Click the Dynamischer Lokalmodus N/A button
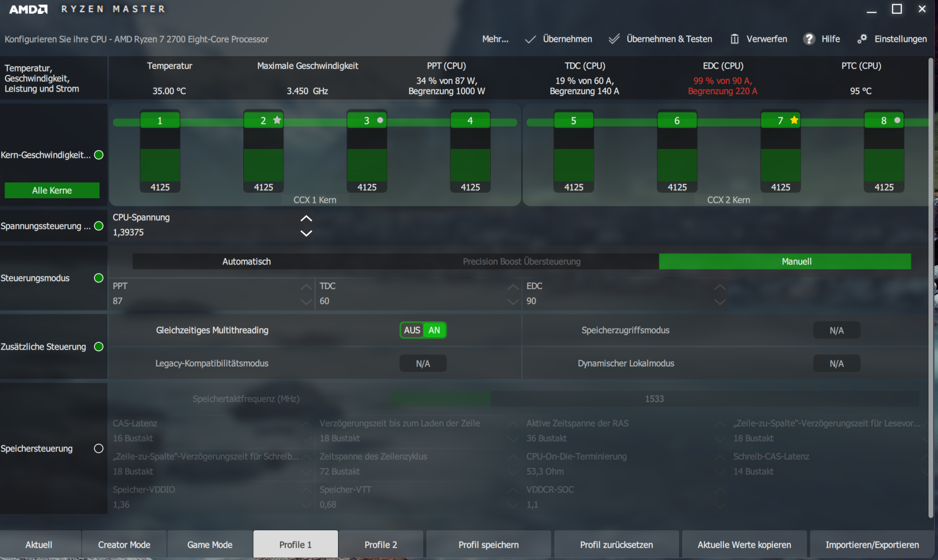This screenshot has height=560, width=938. tap(836, 364)
